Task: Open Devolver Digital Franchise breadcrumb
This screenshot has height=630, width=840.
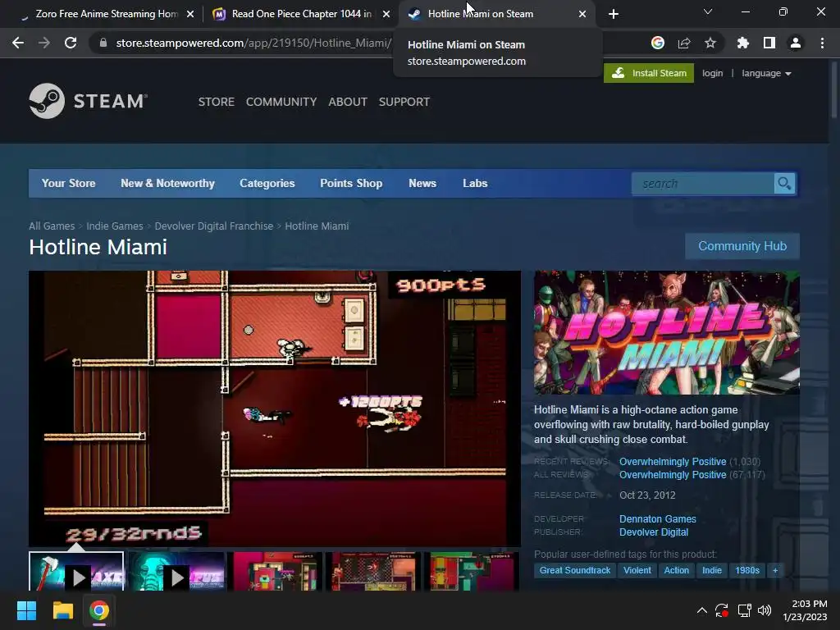Action: (214, 226)
